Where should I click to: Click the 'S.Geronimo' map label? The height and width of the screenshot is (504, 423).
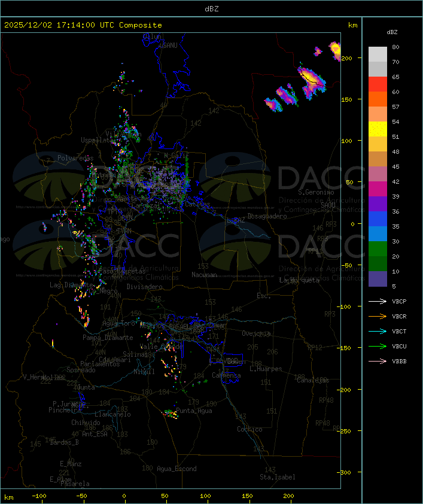[x=316, y=192]
